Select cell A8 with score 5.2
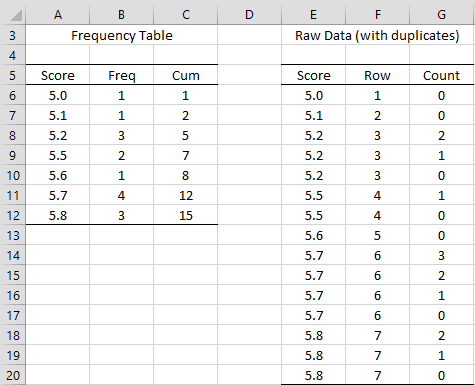Viewport: 475px width, 385px height. pyautogui.click(x=58, y=135)
